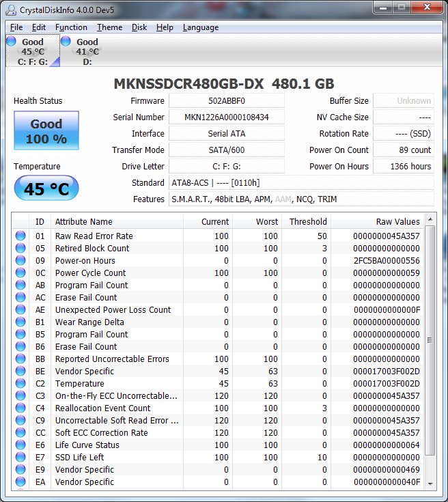Screen dimensions: 448x502
Task: Click status orb for Unexpected Power Loss Count
Action: coord(20,309)
